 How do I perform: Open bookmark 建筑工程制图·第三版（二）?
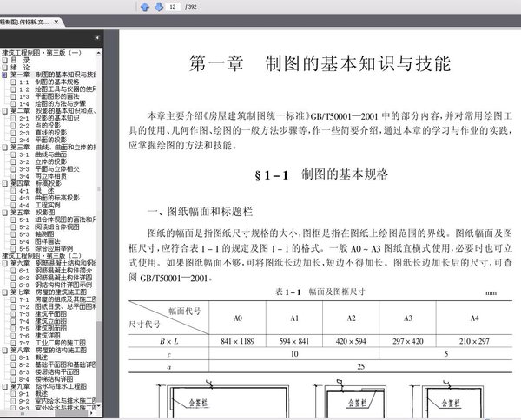(42, 256)
